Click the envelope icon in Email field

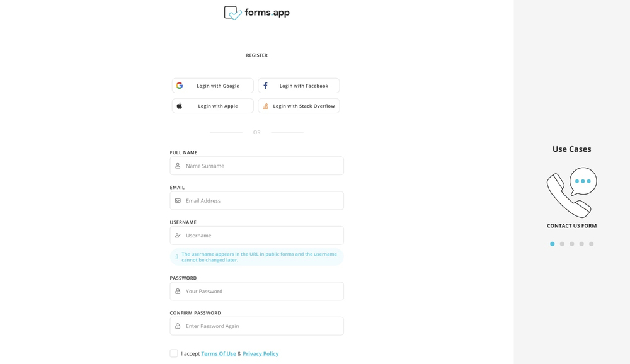(178, 201)
